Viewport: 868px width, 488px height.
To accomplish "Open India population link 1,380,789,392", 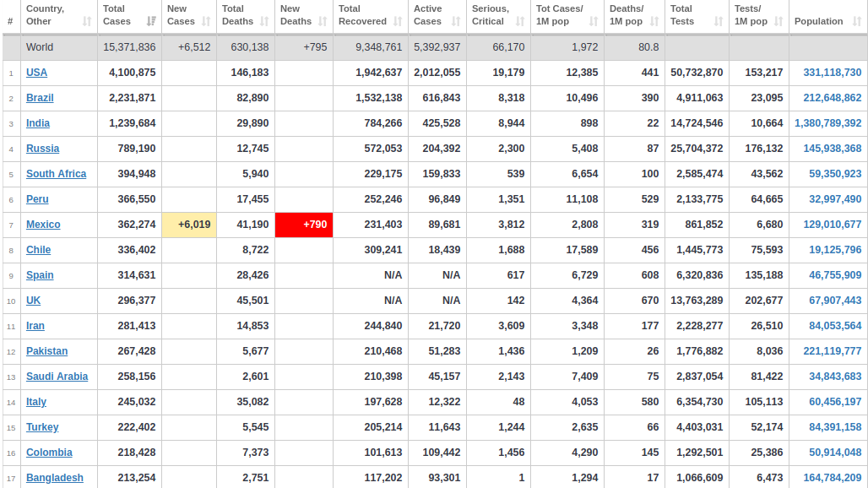I will click(828, 123).
